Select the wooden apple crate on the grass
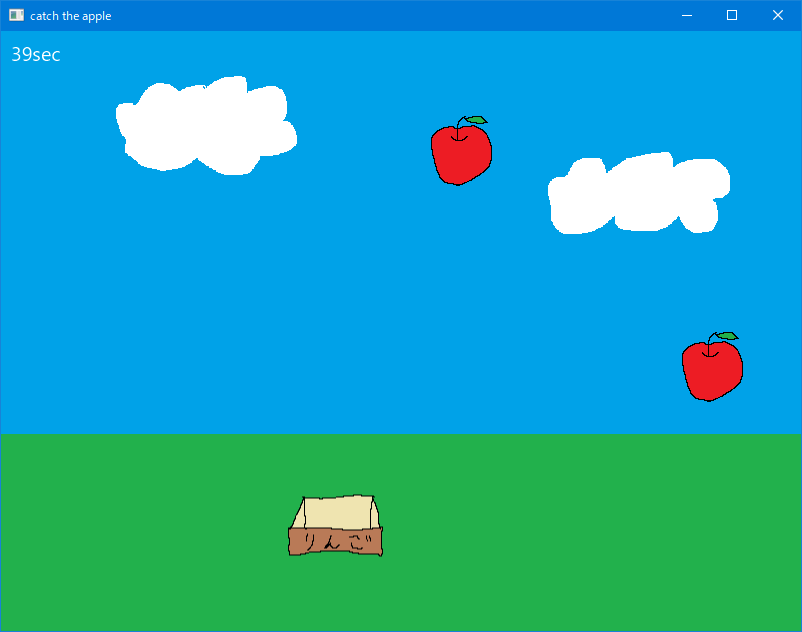This screenshot has width=802, height=632. 336,526
